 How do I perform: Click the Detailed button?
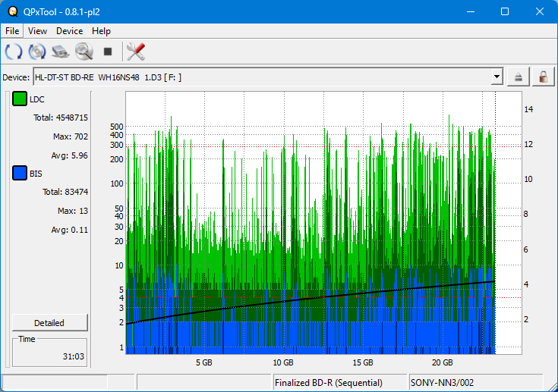[x=50, y=323]
